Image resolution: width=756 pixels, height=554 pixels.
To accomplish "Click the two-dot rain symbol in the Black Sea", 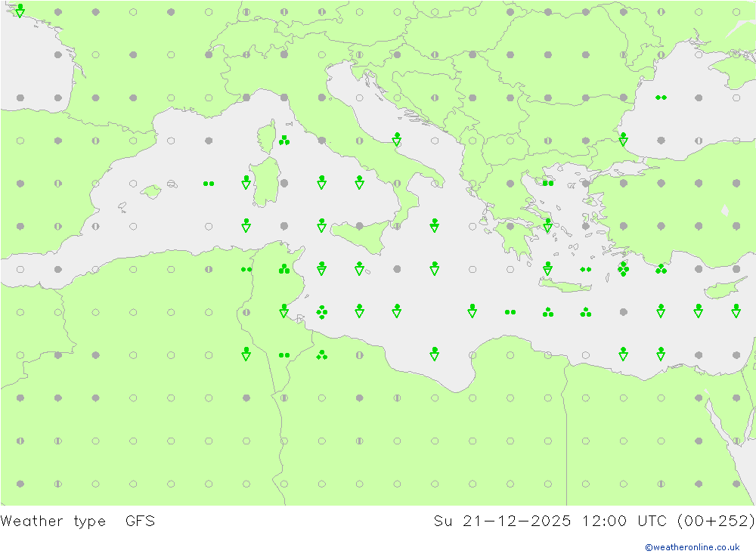I will pos(661,98).
